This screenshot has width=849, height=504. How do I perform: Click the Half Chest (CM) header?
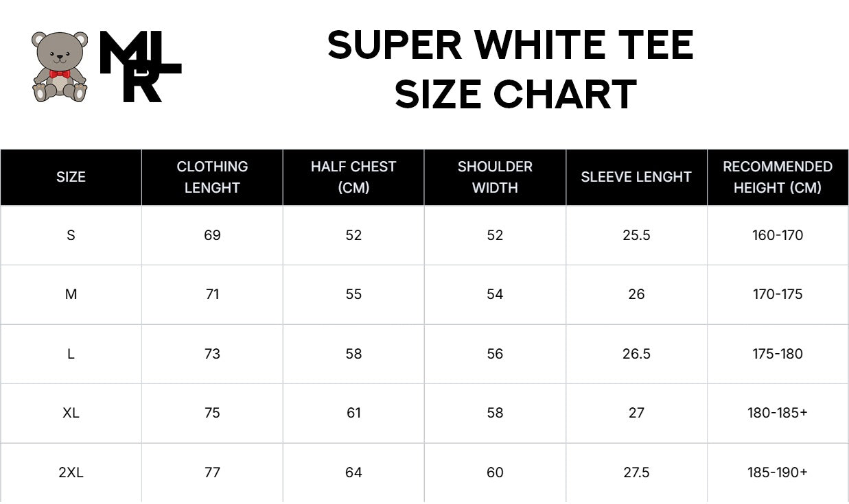353,177
